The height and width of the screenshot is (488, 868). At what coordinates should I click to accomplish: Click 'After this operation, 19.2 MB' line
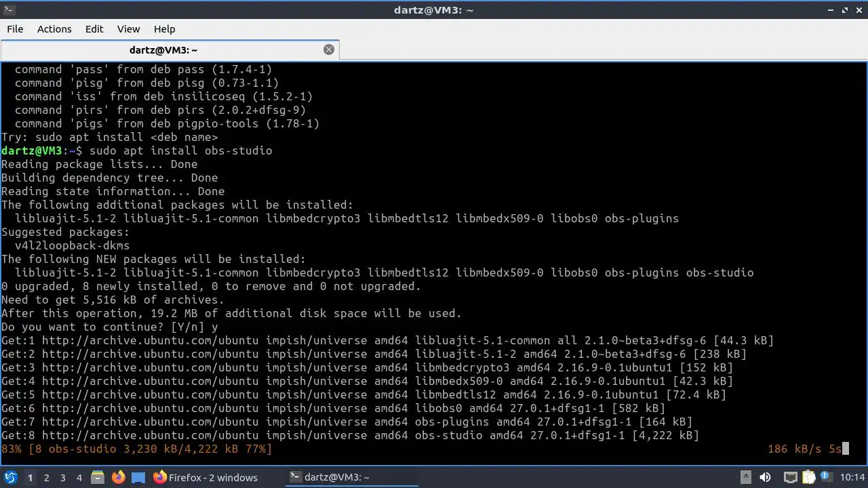click(231, 313)
